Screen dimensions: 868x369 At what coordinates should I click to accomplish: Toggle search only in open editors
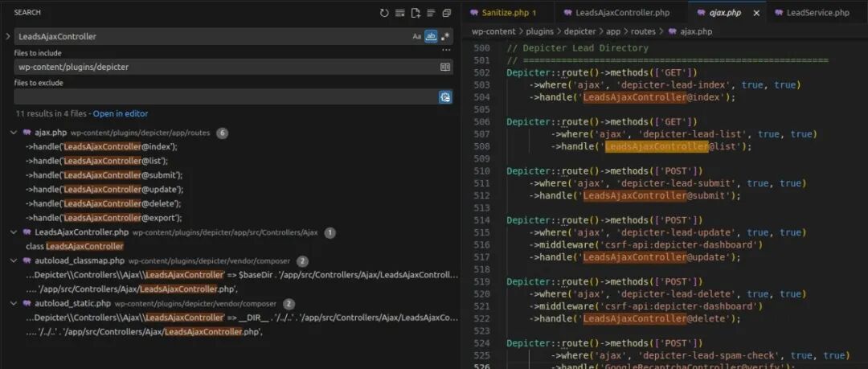445,67
